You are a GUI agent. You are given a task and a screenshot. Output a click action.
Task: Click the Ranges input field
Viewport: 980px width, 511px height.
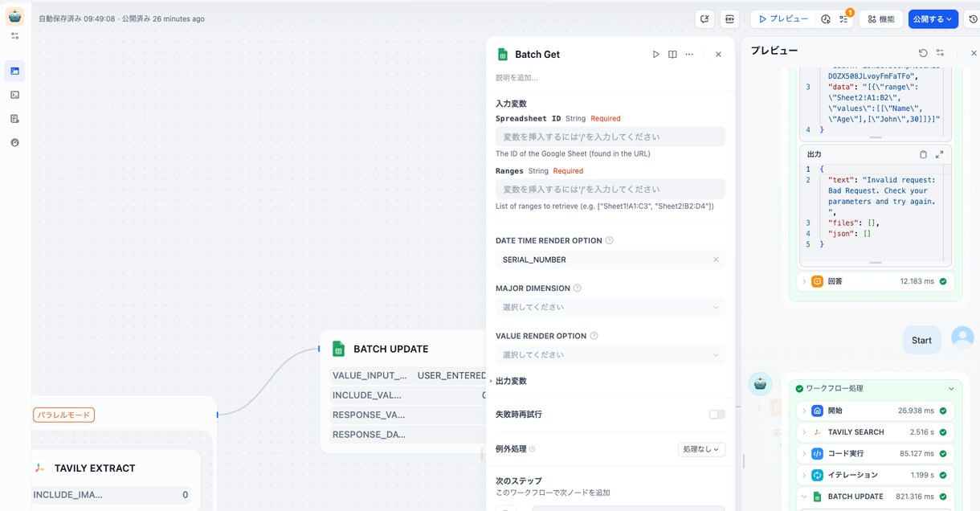pos(610,189)
